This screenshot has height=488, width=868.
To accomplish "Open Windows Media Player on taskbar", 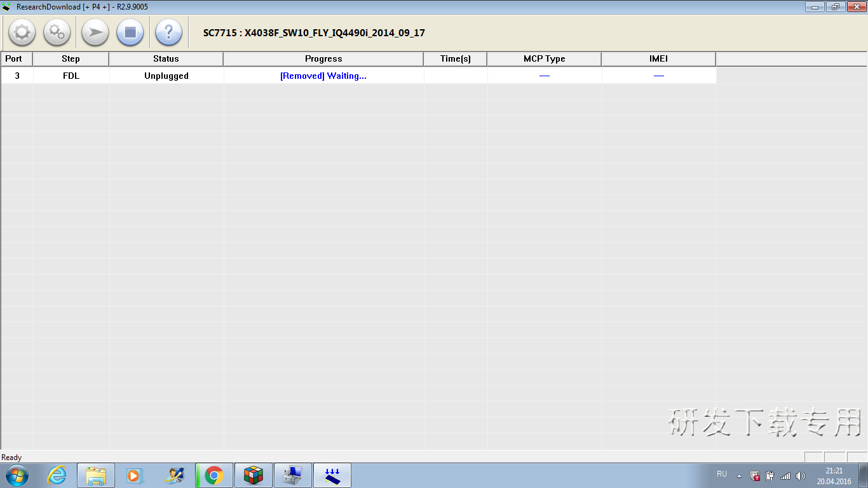I will (135, 475).
